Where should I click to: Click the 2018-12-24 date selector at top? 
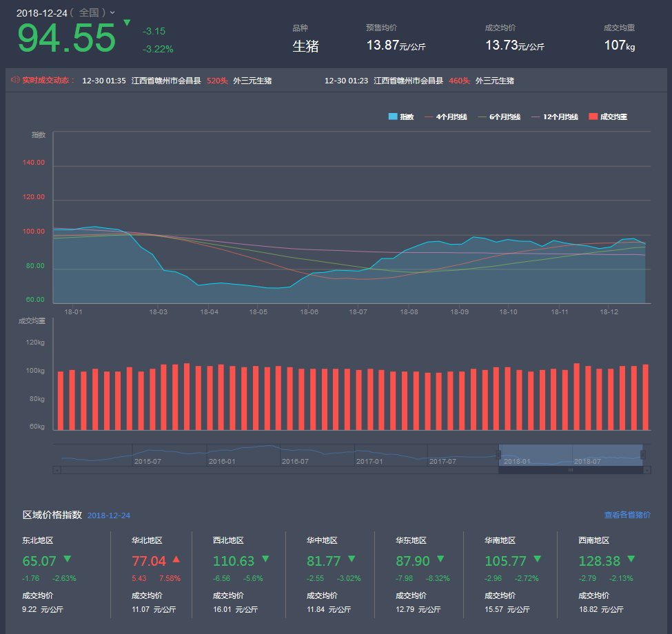coord(41,12)
